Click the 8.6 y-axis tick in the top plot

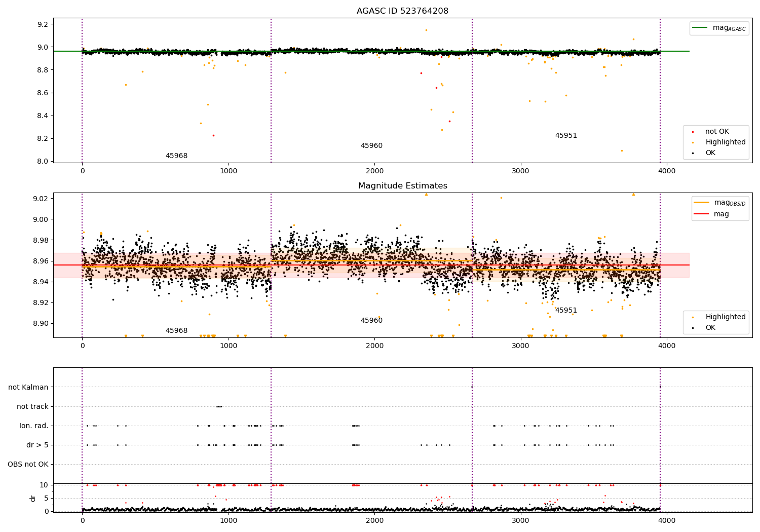click(43, 93)
